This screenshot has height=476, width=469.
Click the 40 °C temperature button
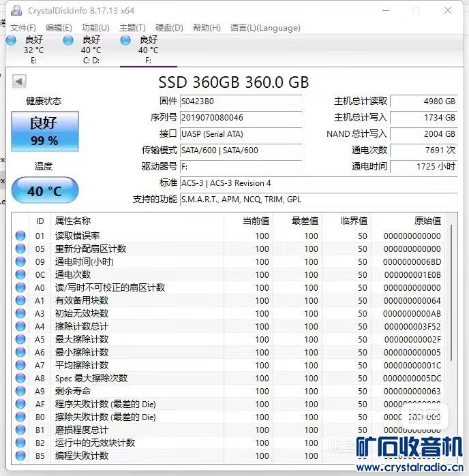45,191
